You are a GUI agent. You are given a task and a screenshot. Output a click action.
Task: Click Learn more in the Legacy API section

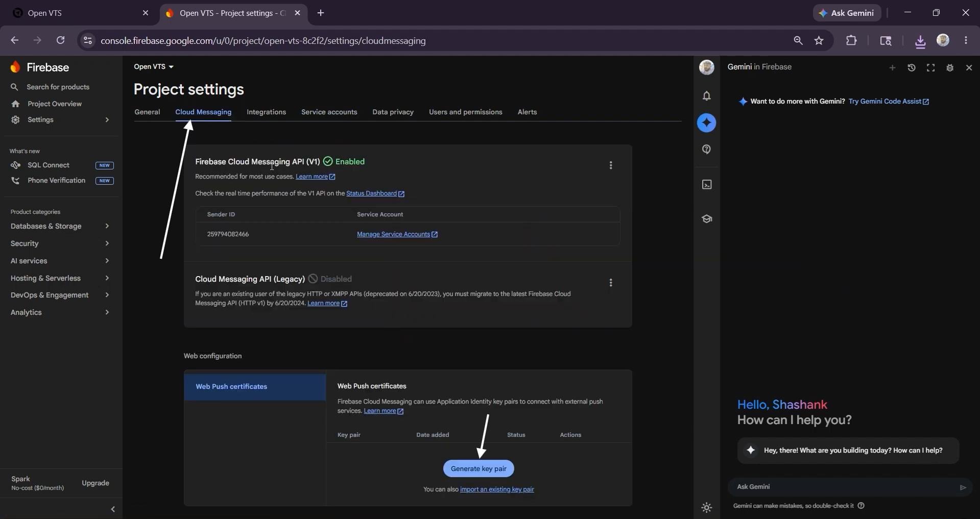pos(327,303)
